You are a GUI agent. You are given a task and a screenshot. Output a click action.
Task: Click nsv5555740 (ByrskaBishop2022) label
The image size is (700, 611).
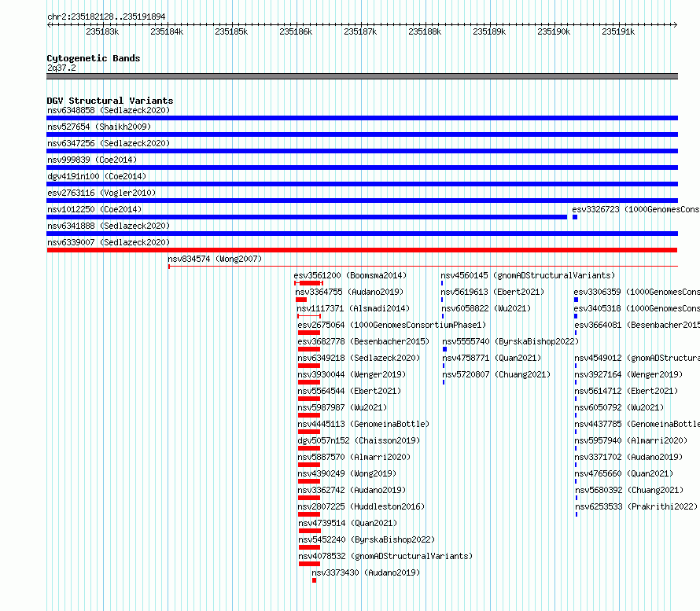(x=510, y=341)
